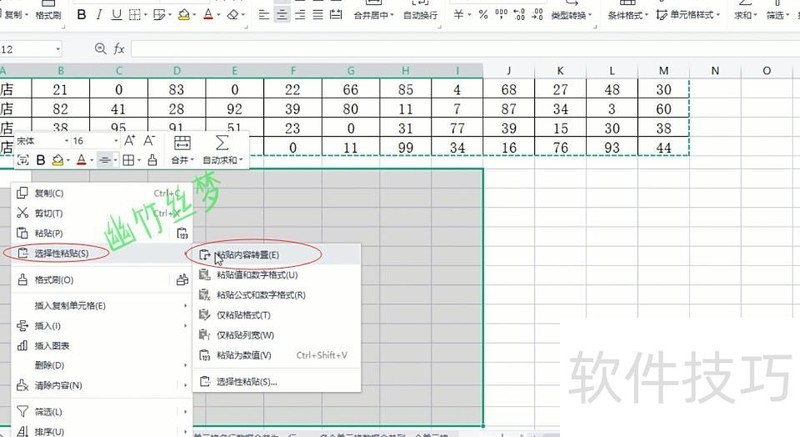This screenshot has height=437, width=800.
Task: Toggle Bold in the mini toolbar
Action: point(41,161)
